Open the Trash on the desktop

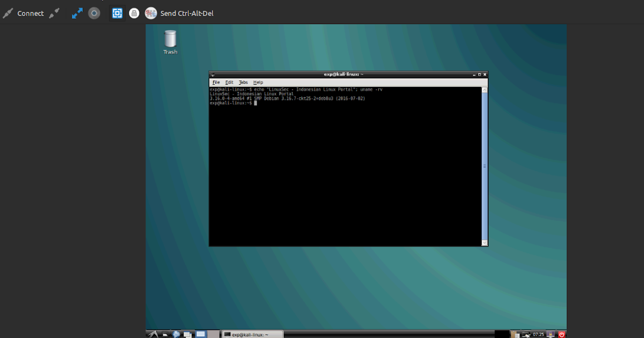click(170, 40)
